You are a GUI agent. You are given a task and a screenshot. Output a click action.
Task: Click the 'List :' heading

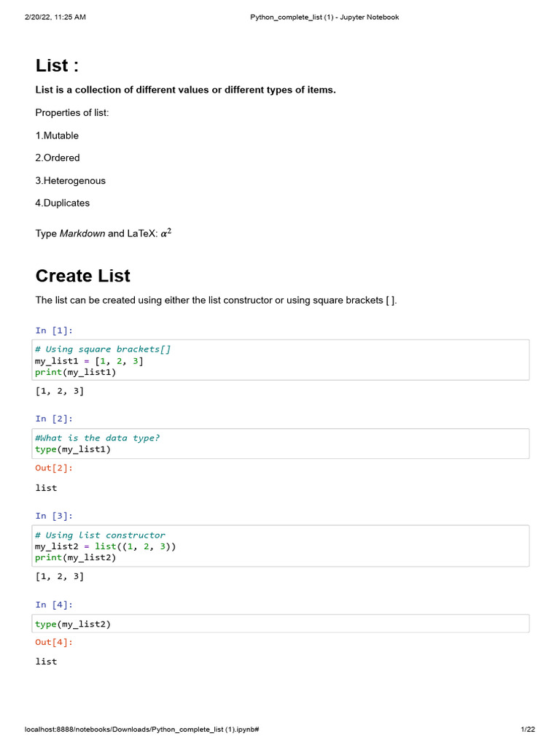tap(57, 66)
